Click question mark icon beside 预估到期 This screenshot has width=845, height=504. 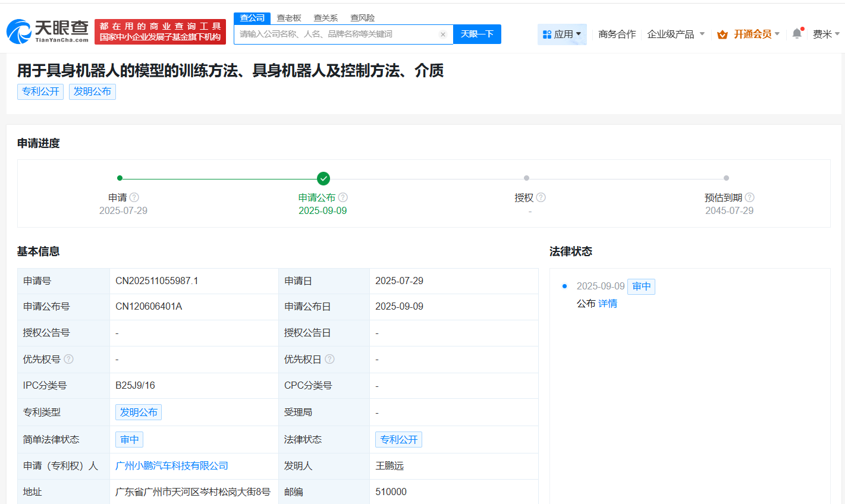click(750, 197)
